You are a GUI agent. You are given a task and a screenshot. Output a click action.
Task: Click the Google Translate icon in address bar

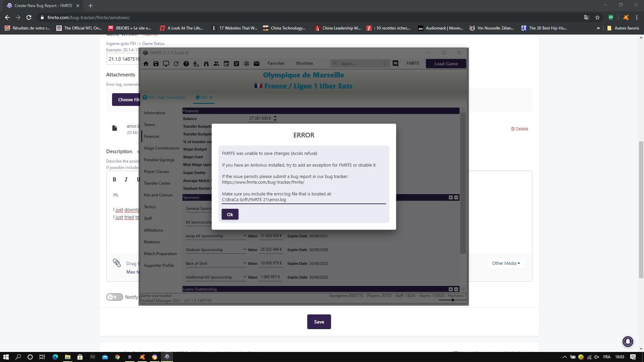pos(587,17)
